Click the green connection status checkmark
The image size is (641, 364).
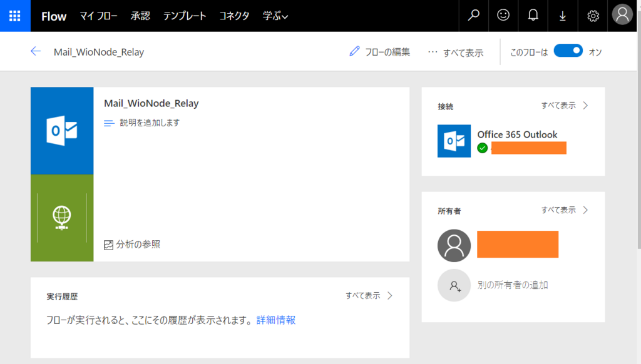[x=483, y=148]
